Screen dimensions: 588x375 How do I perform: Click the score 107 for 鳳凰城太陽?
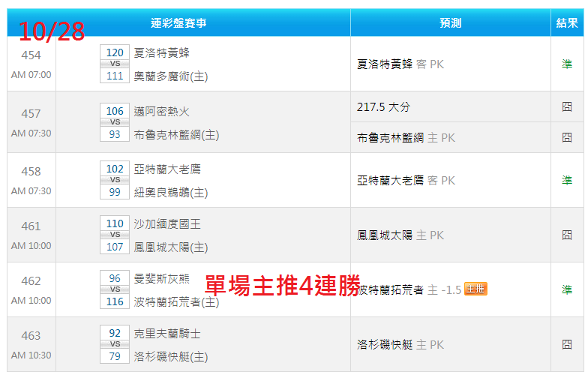115,247
